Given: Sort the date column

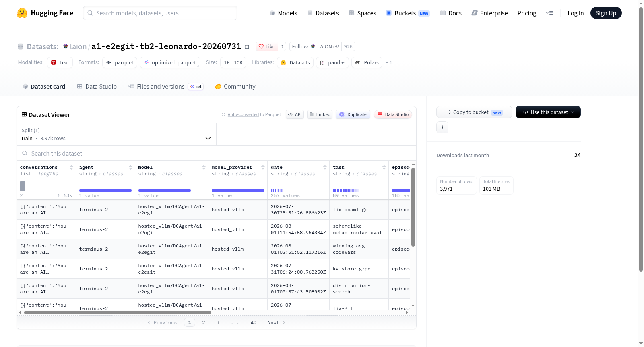Looking at the screenshot, I should [325, 167].
